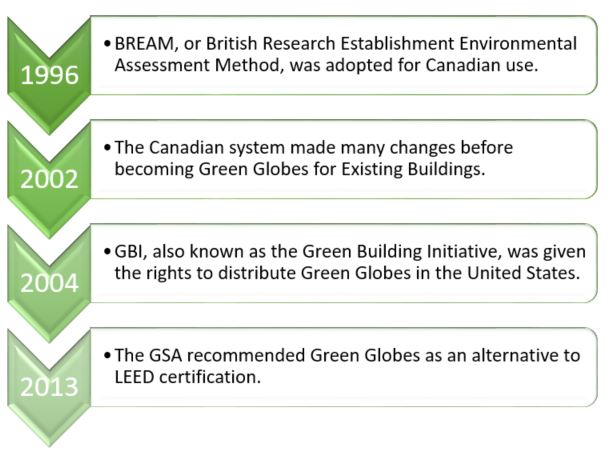Click the words Assessment Method
This screenshot has width=614, height=455.
click(199, 65)
